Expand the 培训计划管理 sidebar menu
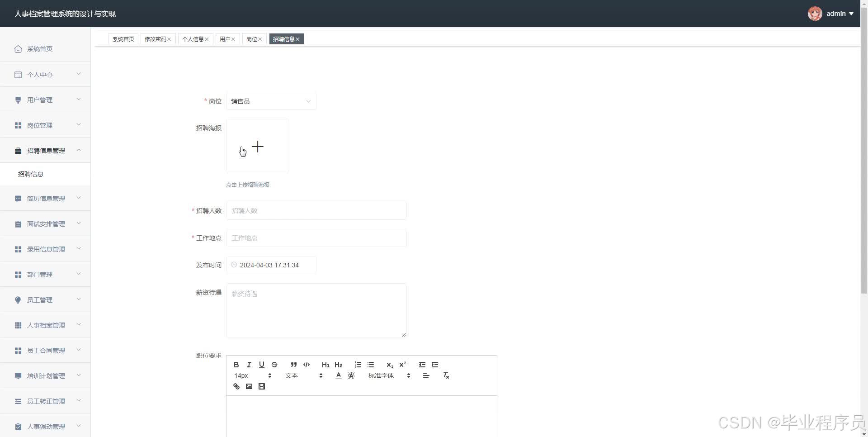The height and width of the screenshot is (437, 868). [45, 375]
